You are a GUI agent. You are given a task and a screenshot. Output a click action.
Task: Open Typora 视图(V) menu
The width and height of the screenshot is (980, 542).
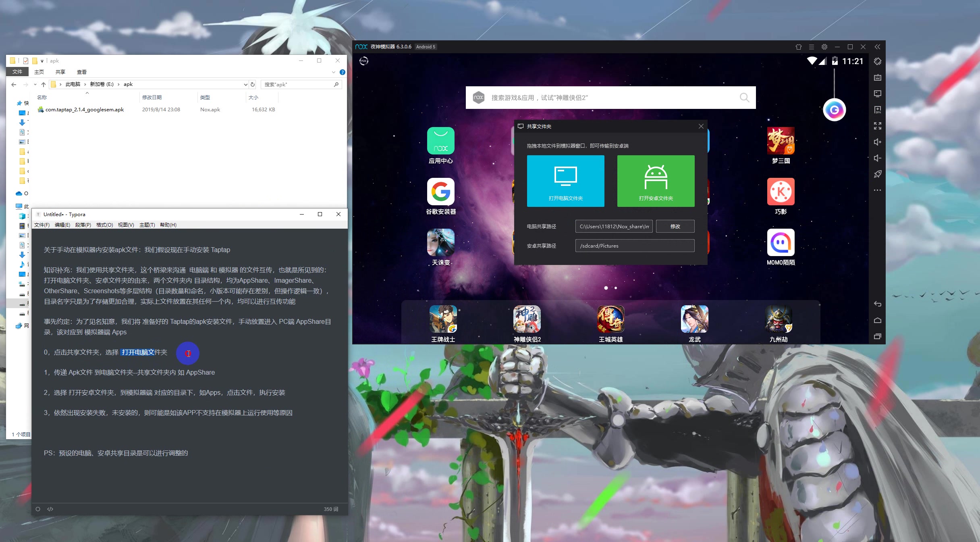tap(126, 225)
